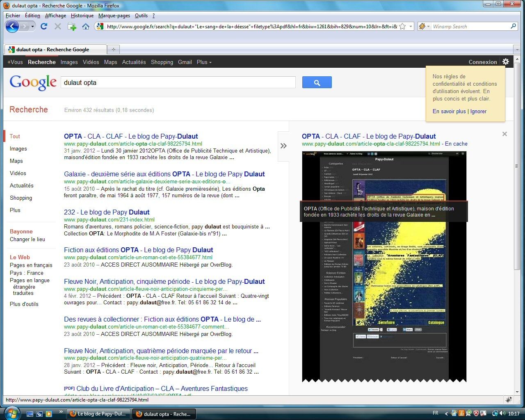
Task: Select the 'dulaut opta - Recherche Google' tab
Action: tap(55, 49)
